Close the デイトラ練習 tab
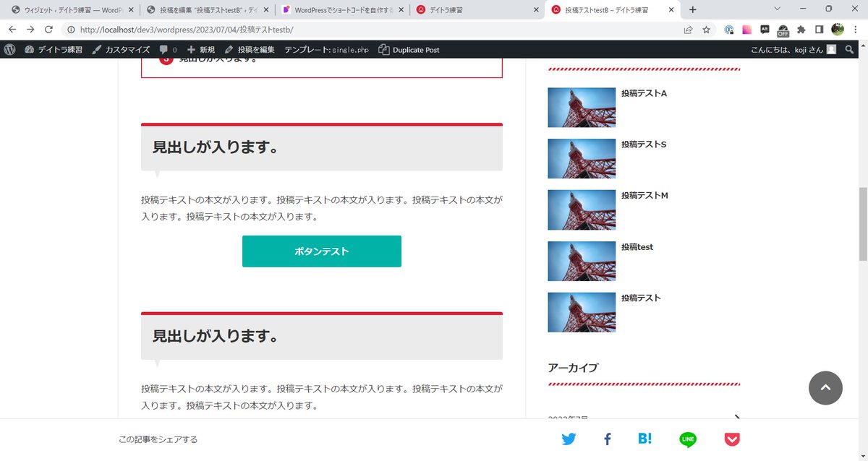 point(537,10)
